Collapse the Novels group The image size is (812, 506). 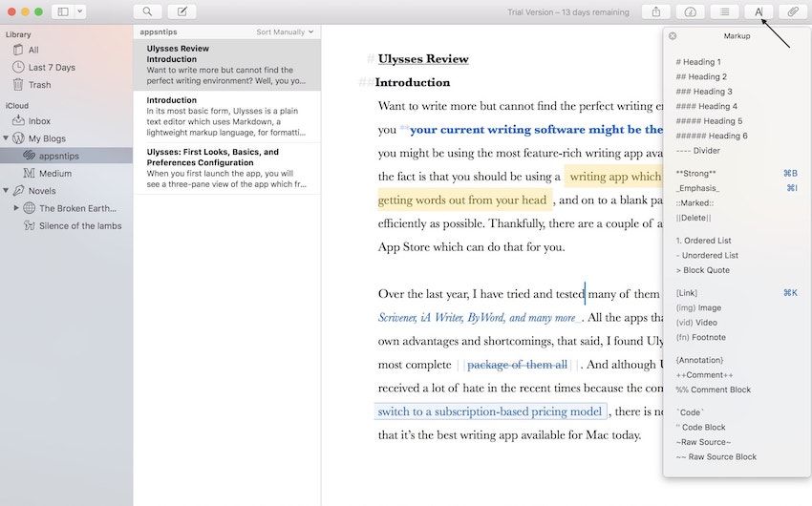(7, 190)
